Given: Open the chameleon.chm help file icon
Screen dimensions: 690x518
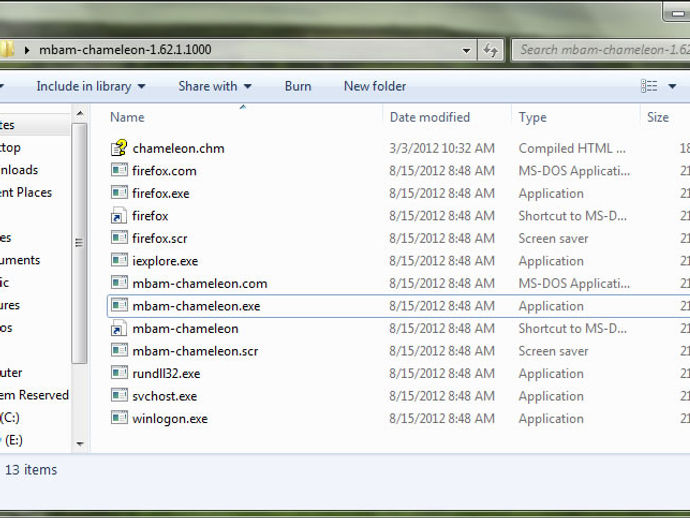Looking at the screenshot, I should pyautogui.click(x=119, y=148).
